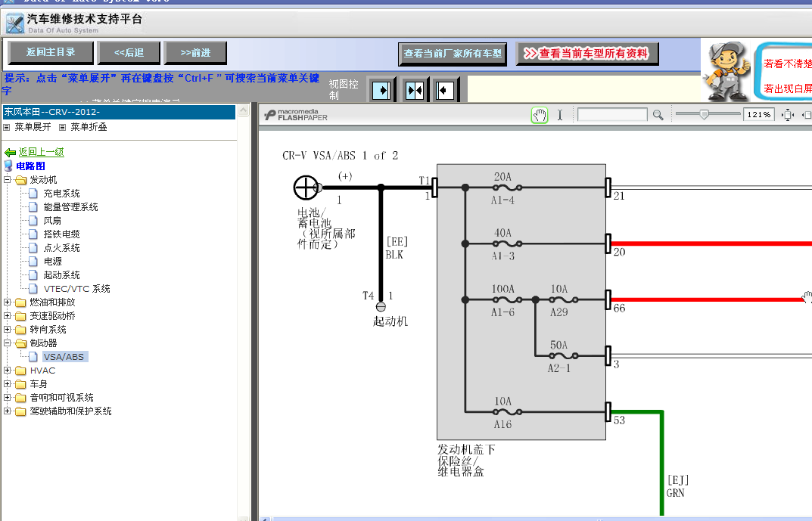Click the green back arrow icon
812x521 pixels.
[10, 152]
